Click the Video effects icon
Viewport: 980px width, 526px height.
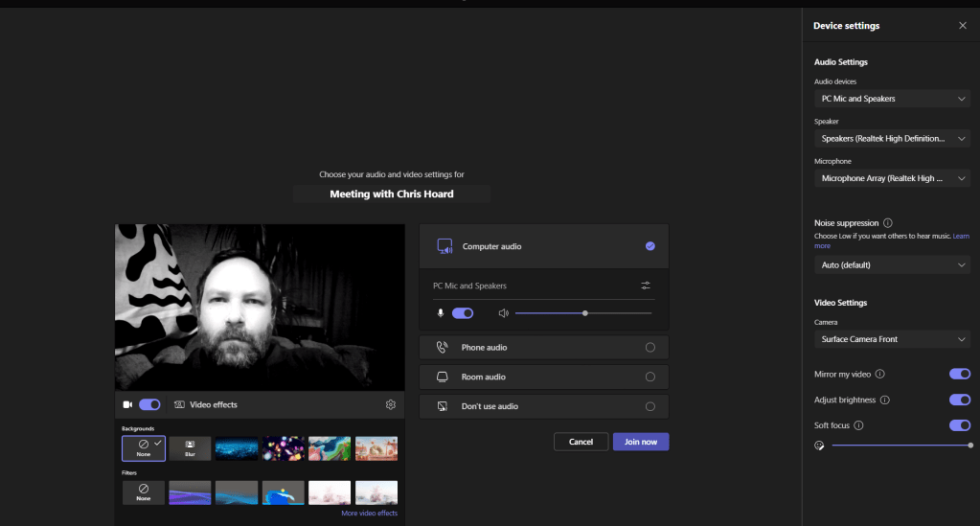click(x=179, y=404)
